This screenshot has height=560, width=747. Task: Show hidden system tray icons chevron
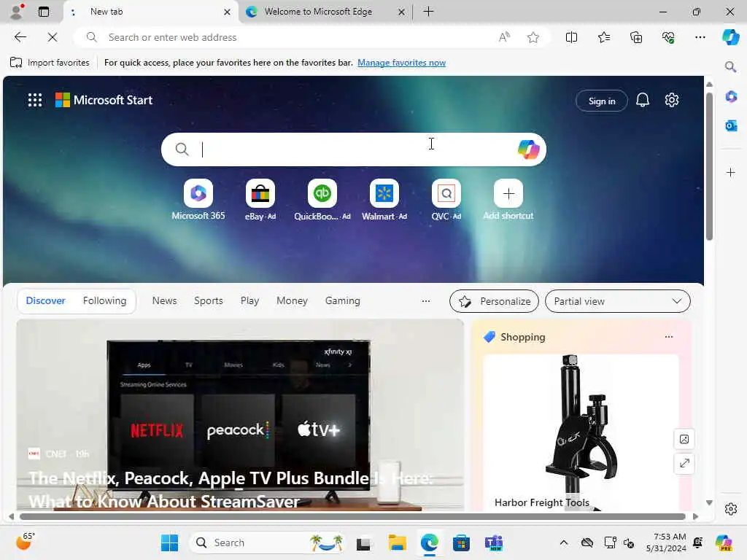click(x=564, y=542)
